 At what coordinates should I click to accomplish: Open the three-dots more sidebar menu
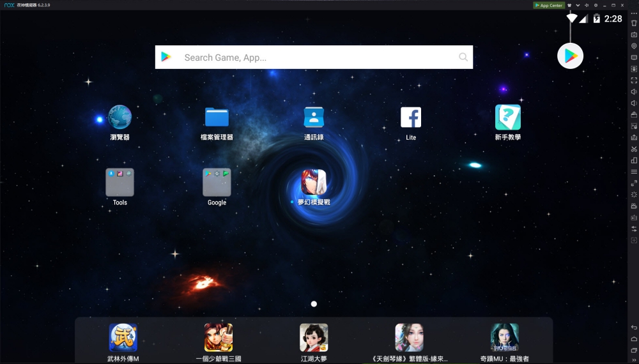pyautogui.click(x=634, y=13)
